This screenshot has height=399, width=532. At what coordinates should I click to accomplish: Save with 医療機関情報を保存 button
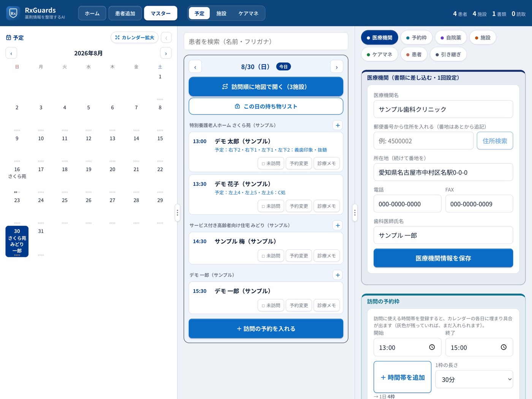tap(443, 258)
